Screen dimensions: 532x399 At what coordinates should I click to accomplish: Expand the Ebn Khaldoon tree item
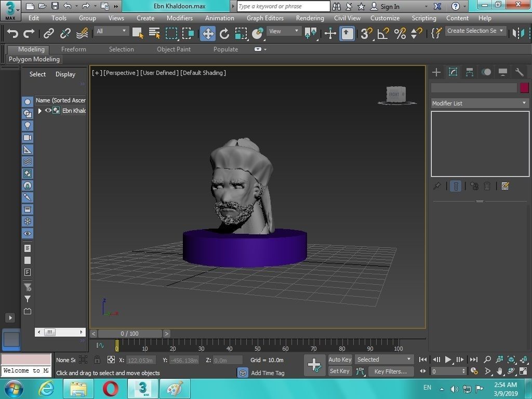(x=40, y=111)
